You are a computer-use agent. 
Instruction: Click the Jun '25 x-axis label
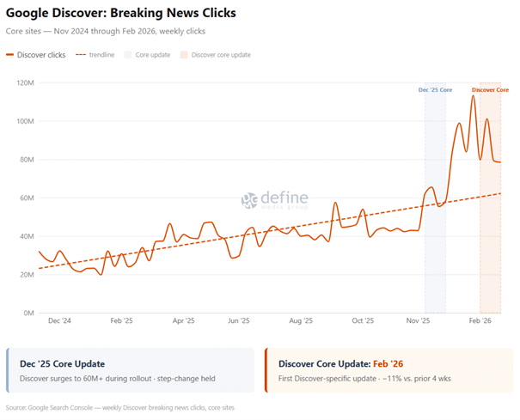click(x=238, y=320)
